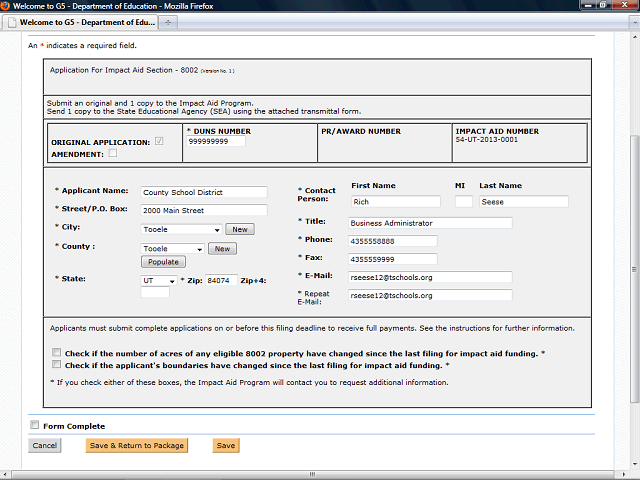This screenshot has height=480, width=640.
Task: Click Save & Return to Package
Action: (x=136, y=445)
